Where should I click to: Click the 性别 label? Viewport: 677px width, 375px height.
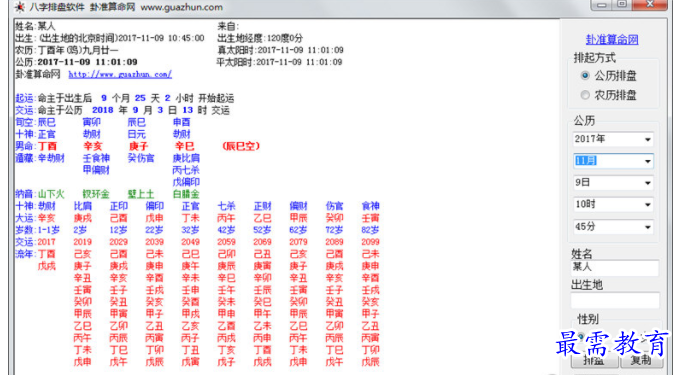tap(588, 319)
